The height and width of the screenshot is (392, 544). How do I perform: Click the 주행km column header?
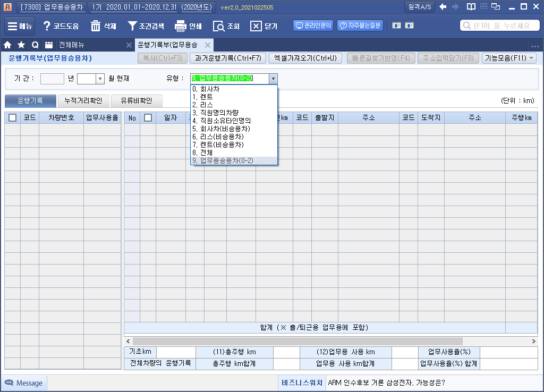[522, 117]
